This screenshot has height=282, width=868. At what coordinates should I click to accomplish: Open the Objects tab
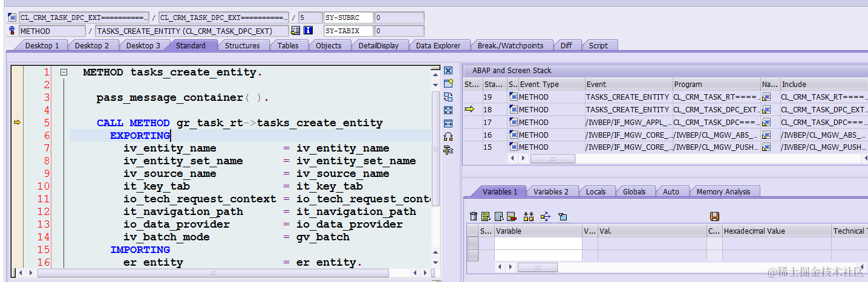point(328,45)
